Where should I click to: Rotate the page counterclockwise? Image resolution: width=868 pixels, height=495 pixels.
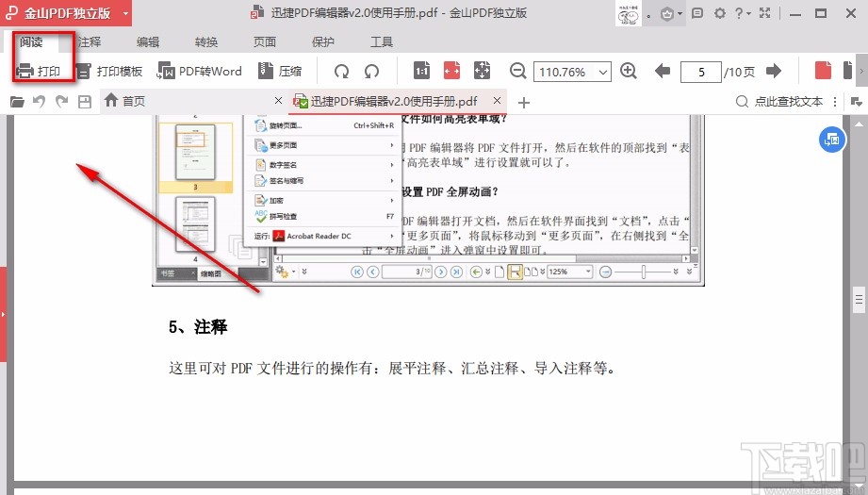point(371,71)
